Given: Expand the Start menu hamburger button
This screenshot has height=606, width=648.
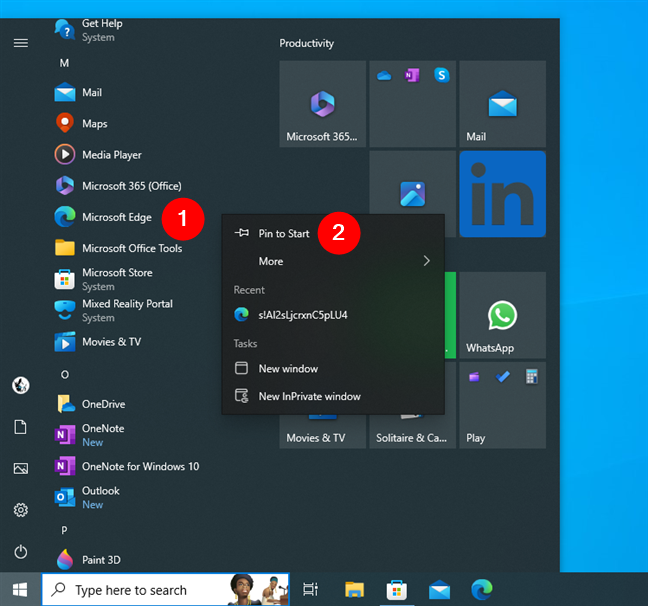Looking at the screenshot, I should [x=20, y=43].
